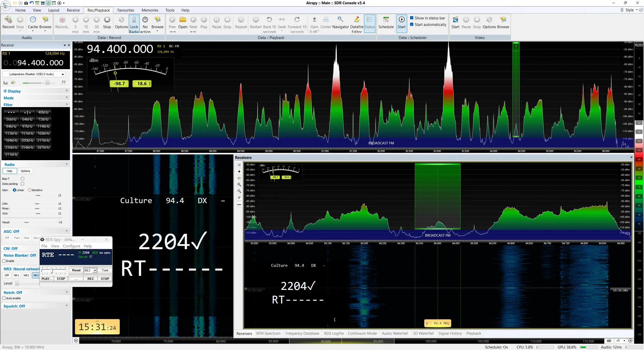Viewport: 644px width, 350px height.
Task: Start the Data Scheduler
Action: [x=401, y=23]
